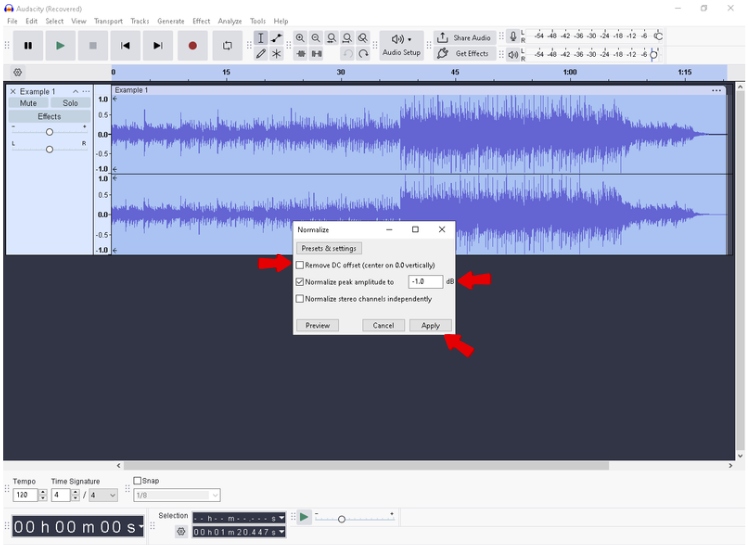Check Remove DC offset option
Image resolution: width=748 pixels, height=545 pixels.
point(300,265)
